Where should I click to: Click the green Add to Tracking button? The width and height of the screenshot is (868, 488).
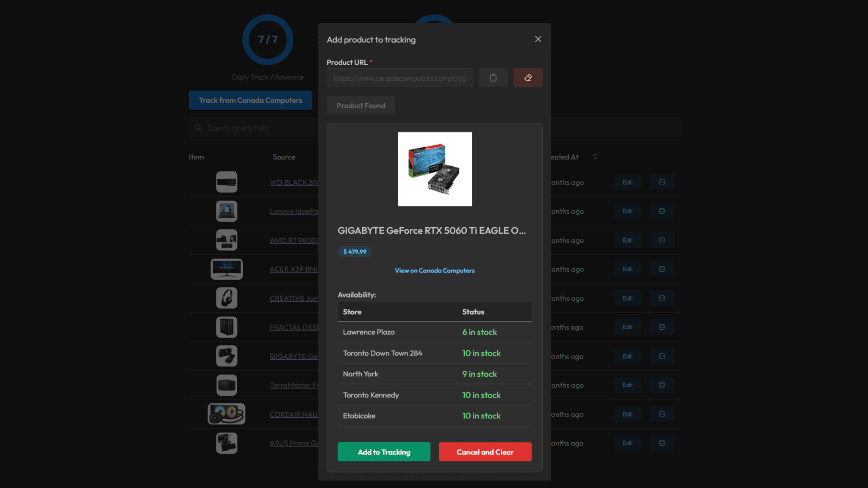(384, 452)
